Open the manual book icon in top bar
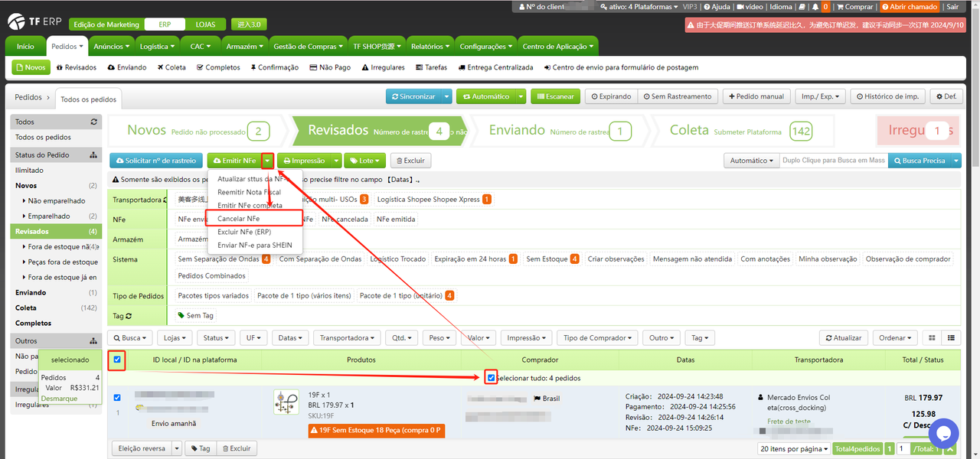 point(802,7)
